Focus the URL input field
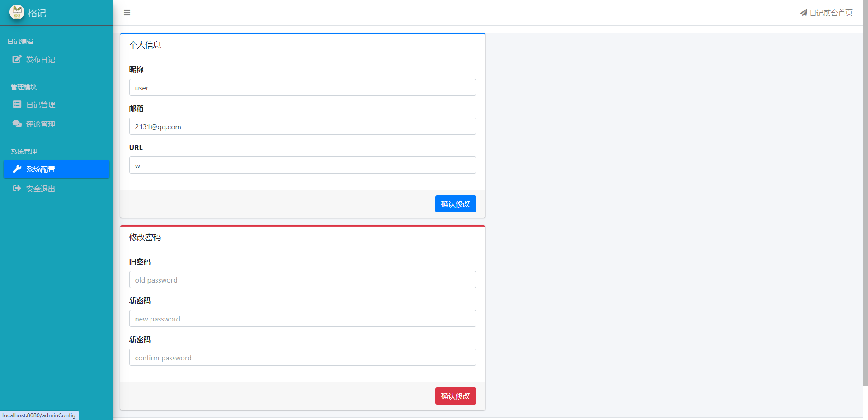 302,165
